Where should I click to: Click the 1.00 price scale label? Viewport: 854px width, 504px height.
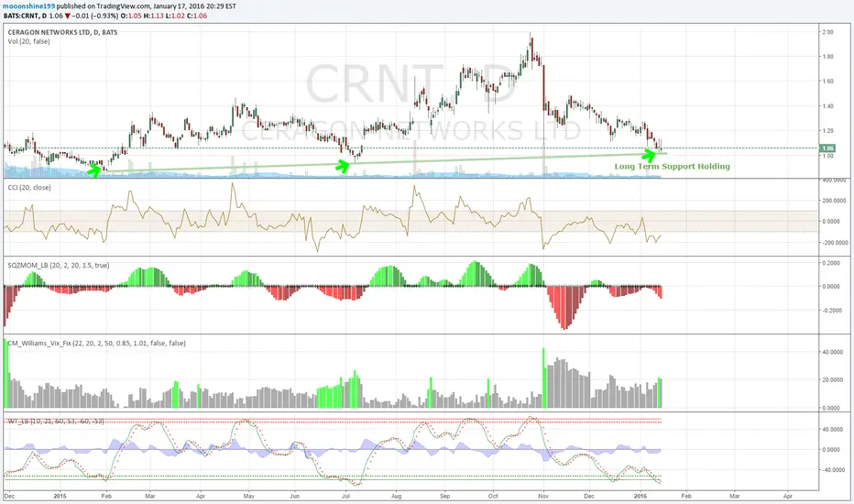pos(827,156)
